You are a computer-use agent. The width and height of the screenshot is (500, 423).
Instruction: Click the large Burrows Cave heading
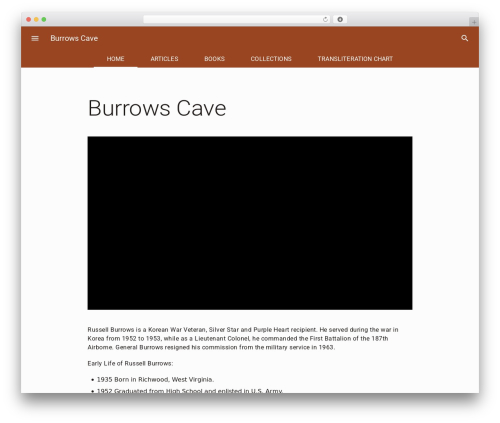tap(157, 108)
